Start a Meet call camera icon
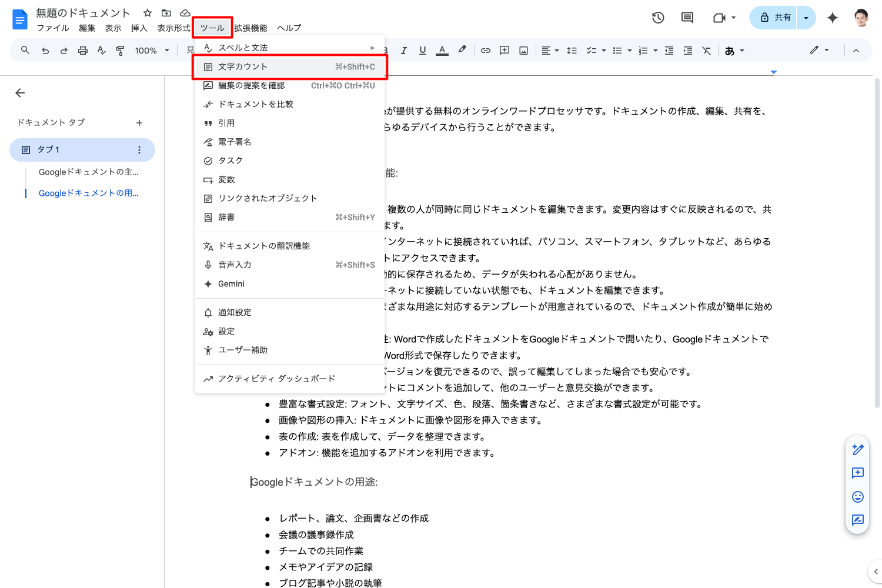 [x=719, y=18]
